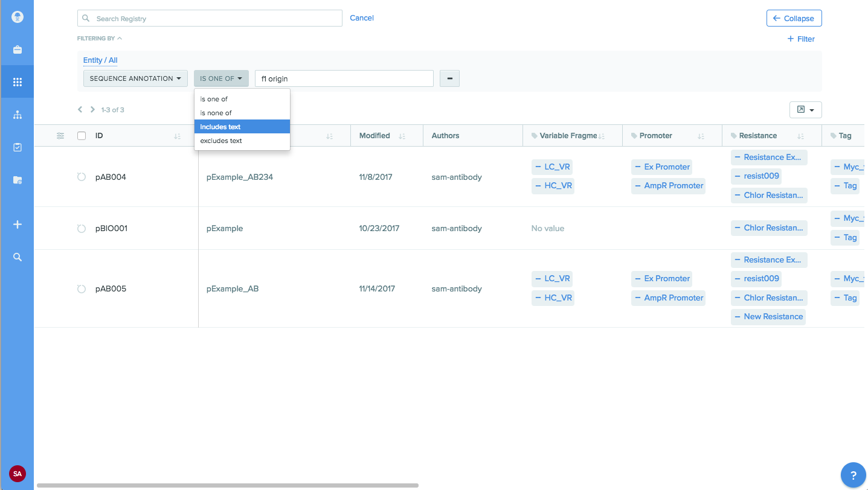868x490 pixels.
Task: Click the LC_VR tag in the pAB004 row
Action: [x=553, y=167]
